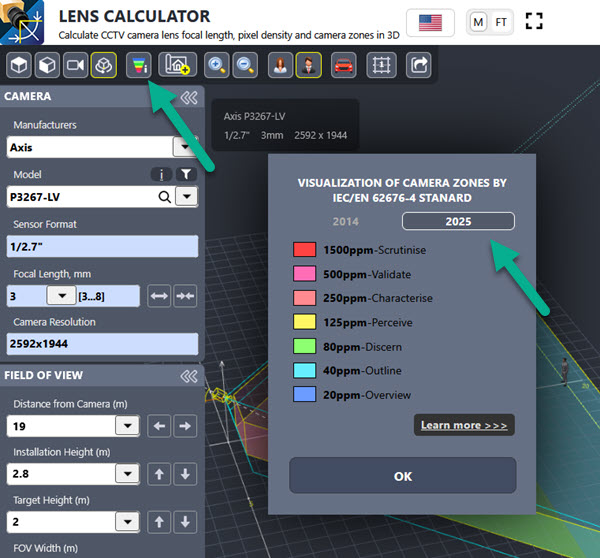Click the '1500ppm-Scrutinise' label text

click(374, 250)
